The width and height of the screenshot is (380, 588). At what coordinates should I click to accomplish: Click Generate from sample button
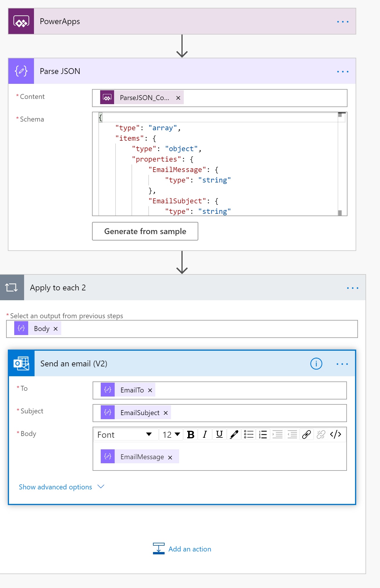(145, 231)
